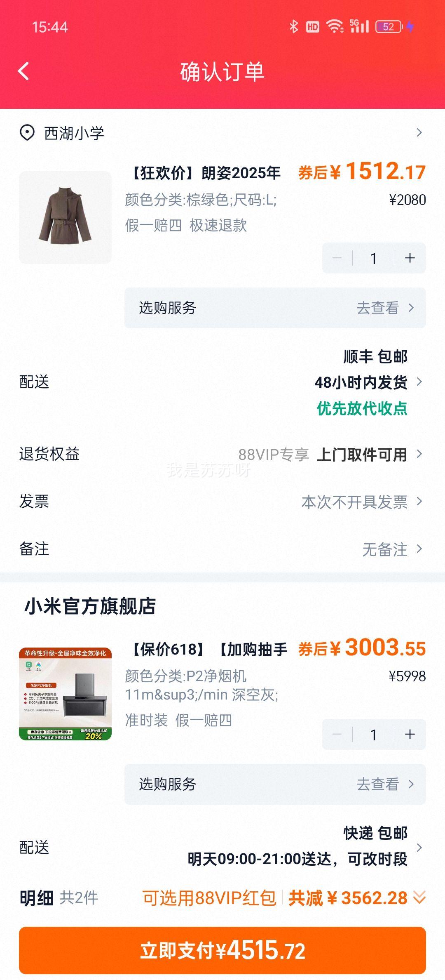Open the 西湖小学 delivery address
445x980 pixels.
point(222,133)
